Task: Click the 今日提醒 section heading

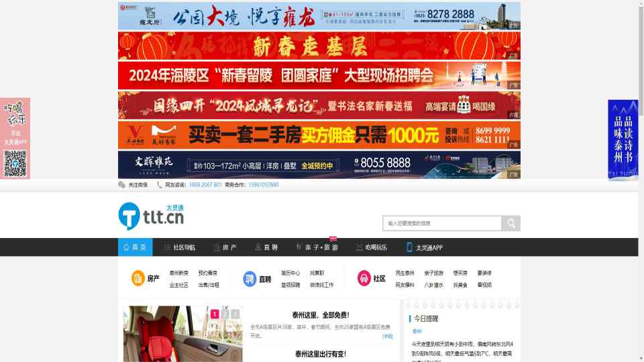Action: point(426,318)
